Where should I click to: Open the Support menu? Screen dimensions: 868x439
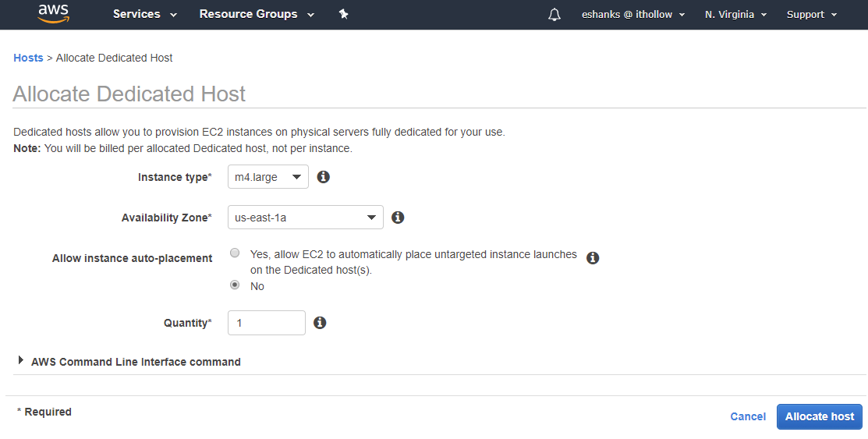coord(811,15)
